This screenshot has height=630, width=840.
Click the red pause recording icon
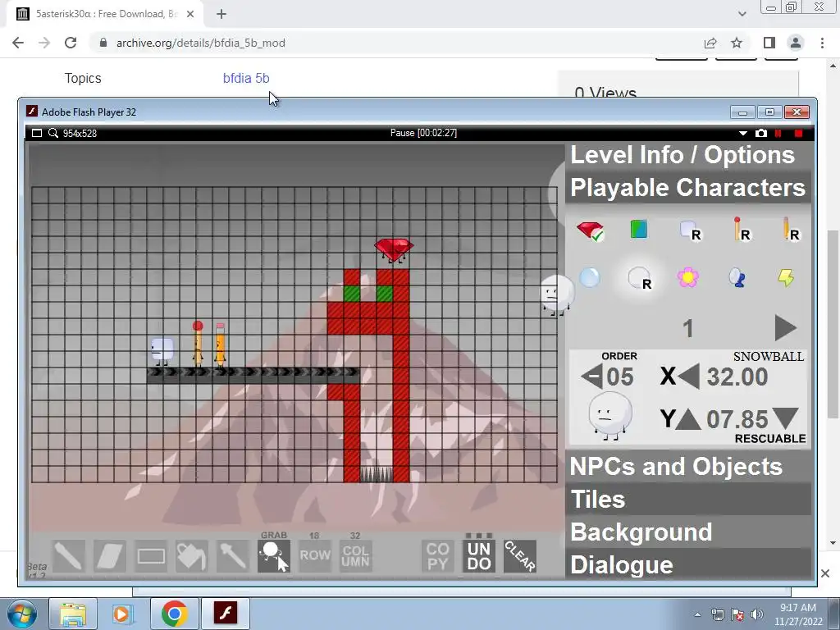pyautogui.click(x=778, y=133)
